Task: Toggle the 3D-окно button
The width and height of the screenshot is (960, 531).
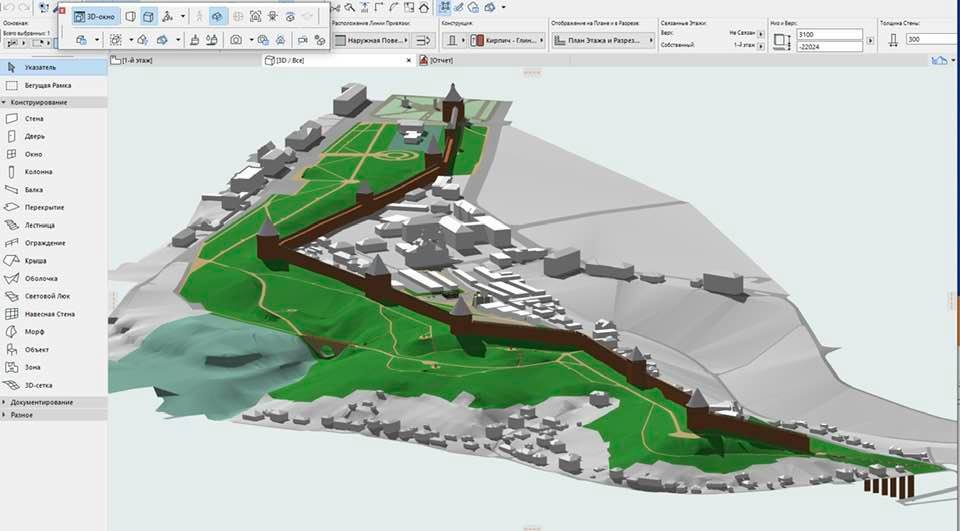Action: coord(94,17)
